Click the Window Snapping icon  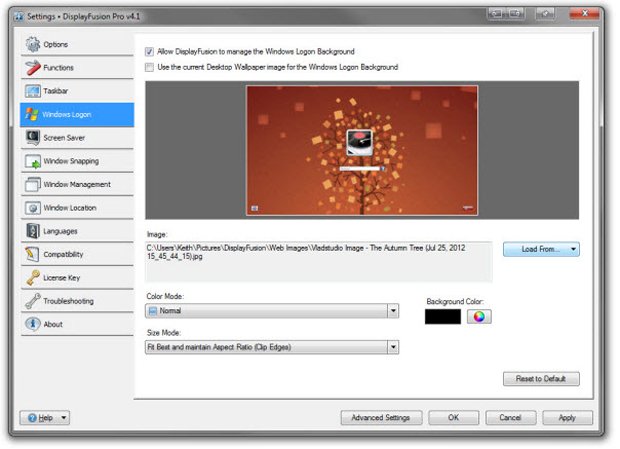coord(33,161)
